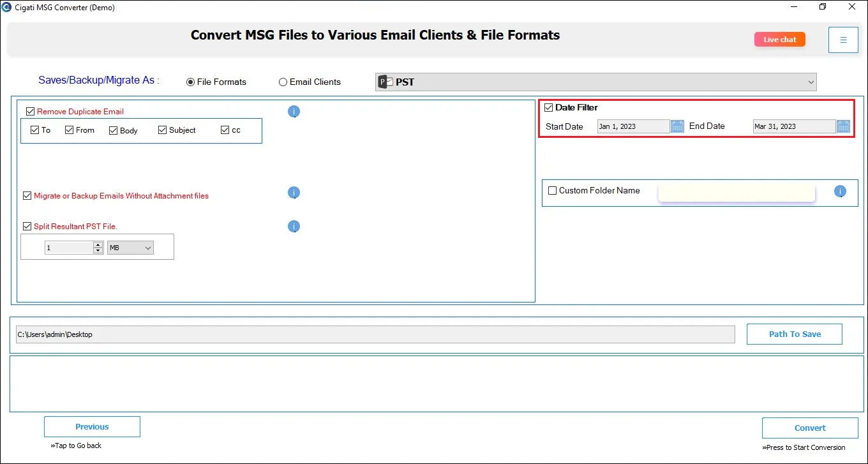868x464 pixels.
Task: Decrease split size with down arrow
Action: (98, 251)
